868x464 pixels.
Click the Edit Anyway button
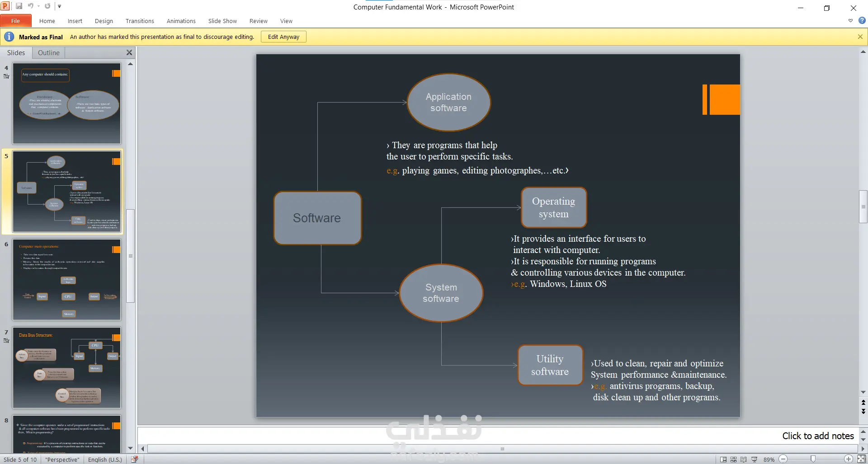tap(283, 37)
